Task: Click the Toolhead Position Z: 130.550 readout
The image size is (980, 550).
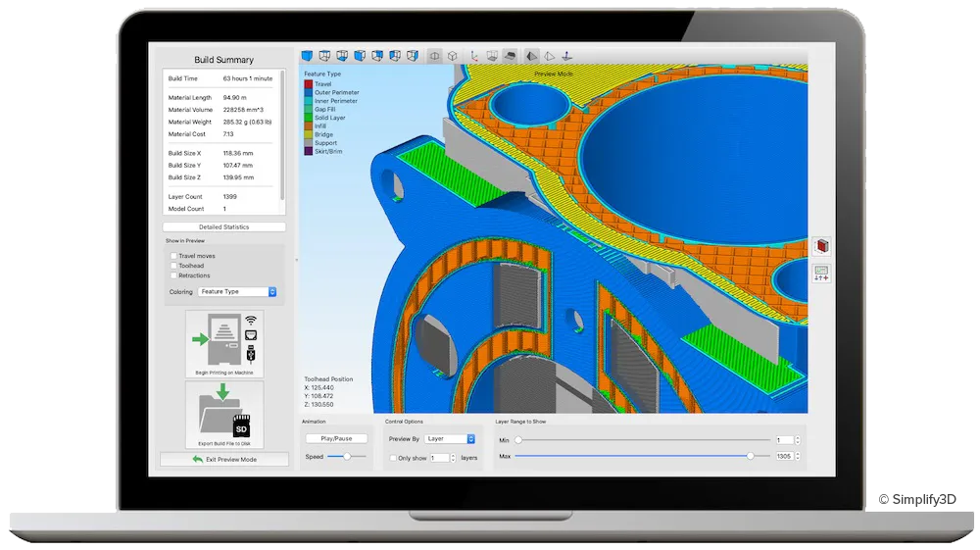Action: pyautogui.click(x=318, y=405)
